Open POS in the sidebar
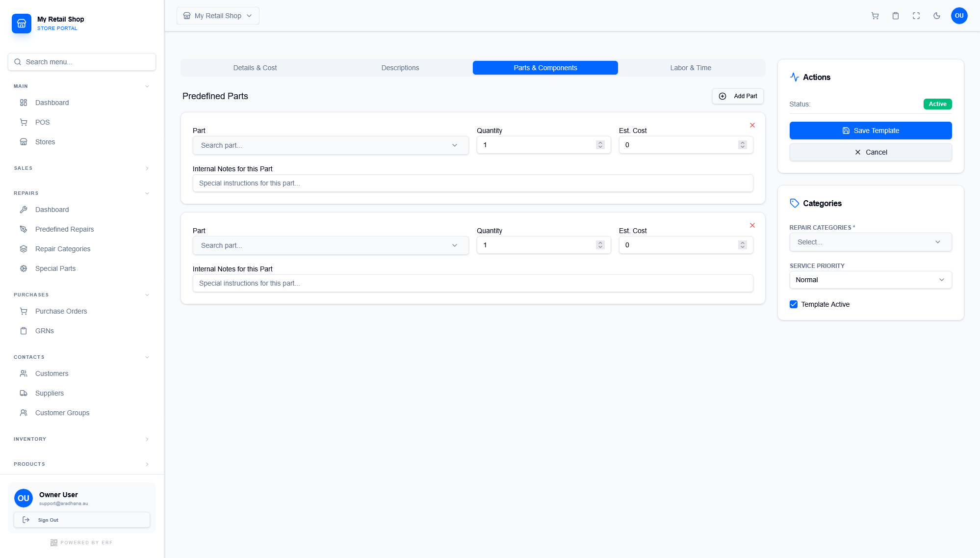Screen dimensions: 980x558 82,122
